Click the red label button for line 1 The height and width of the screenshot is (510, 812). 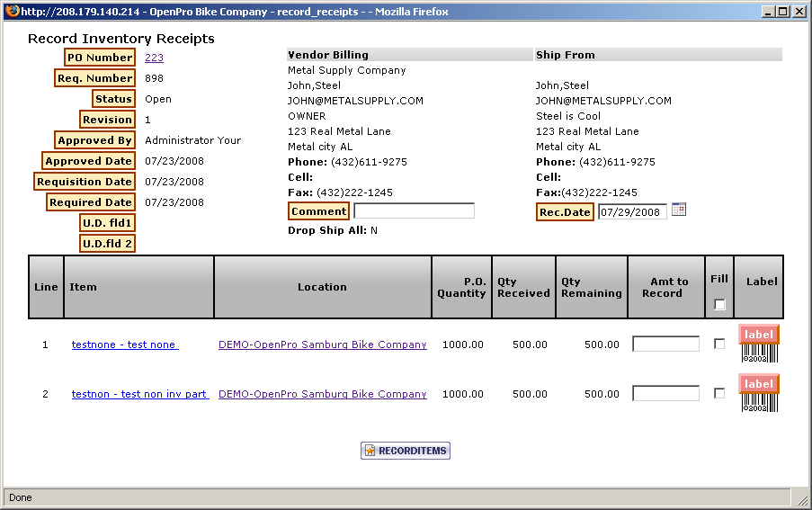[758, 335]
